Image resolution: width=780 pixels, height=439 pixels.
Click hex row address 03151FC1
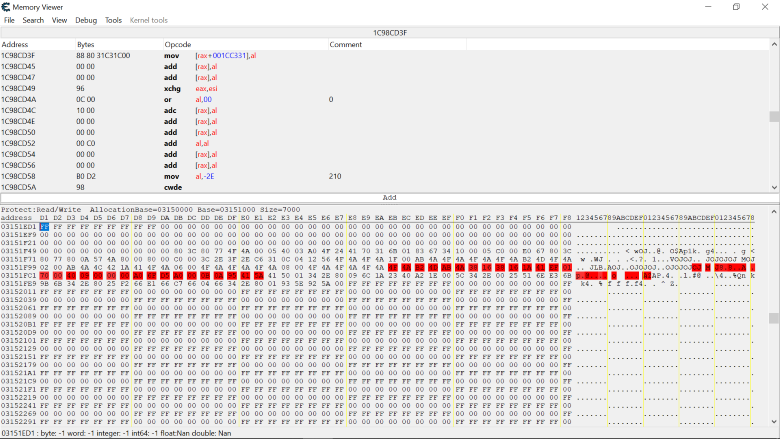(18, 275)
